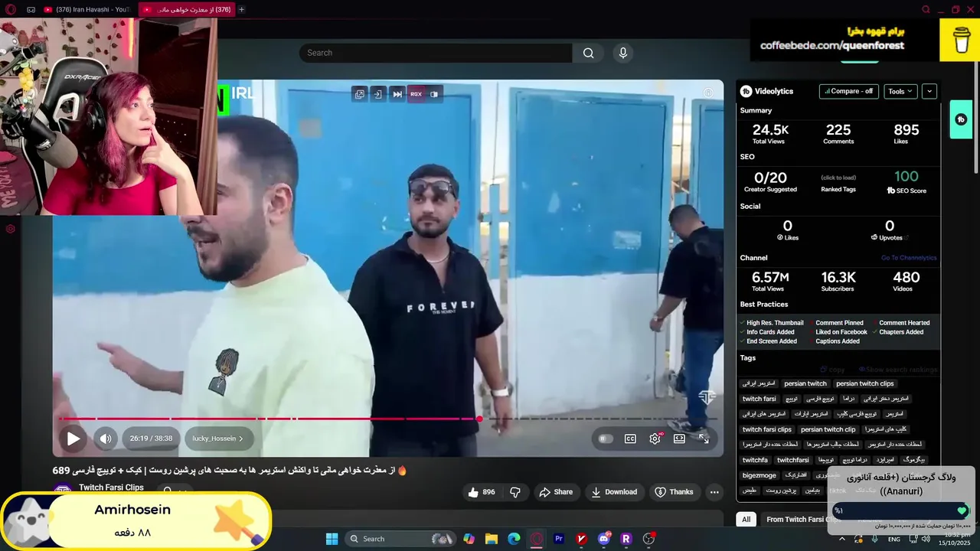Open the three-dot more actions menu
Viewport: 980px width, 551px height.
(714, 492)
